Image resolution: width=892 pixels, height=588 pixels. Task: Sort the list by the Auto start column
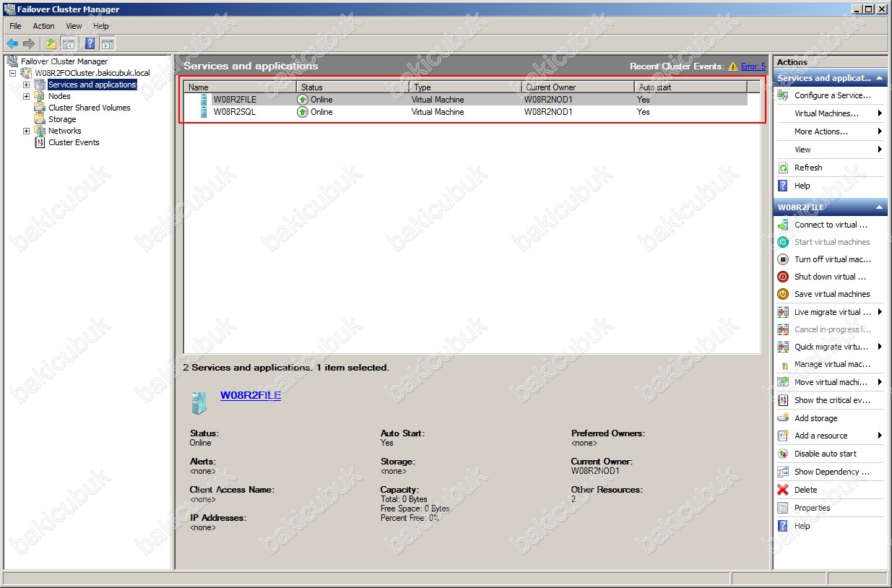click(x=690, y=87)
